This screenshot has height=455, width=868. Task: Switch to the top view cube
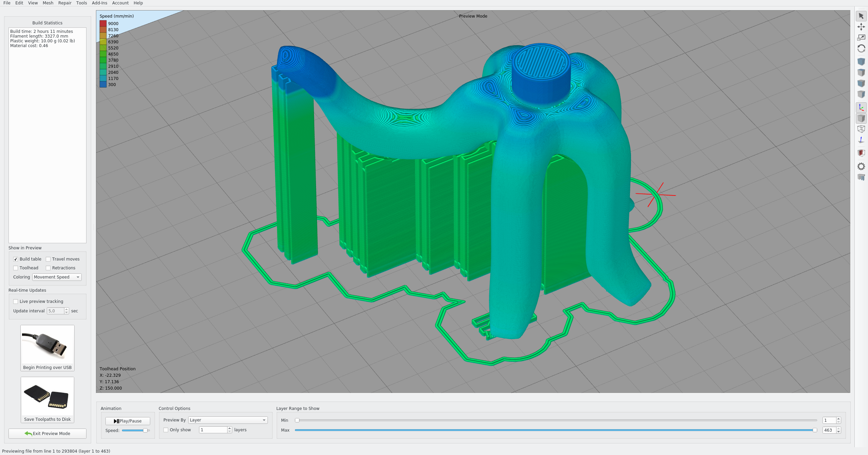[861, 73]
